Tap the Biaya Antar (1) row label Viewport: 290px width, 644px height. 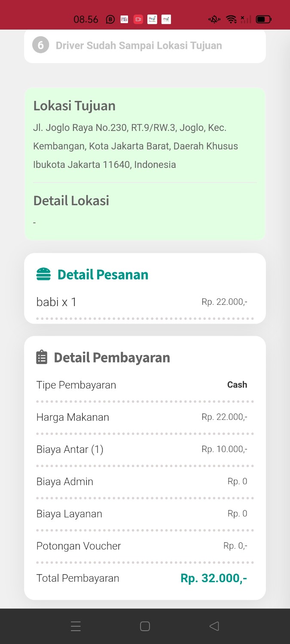coord(70,450)
